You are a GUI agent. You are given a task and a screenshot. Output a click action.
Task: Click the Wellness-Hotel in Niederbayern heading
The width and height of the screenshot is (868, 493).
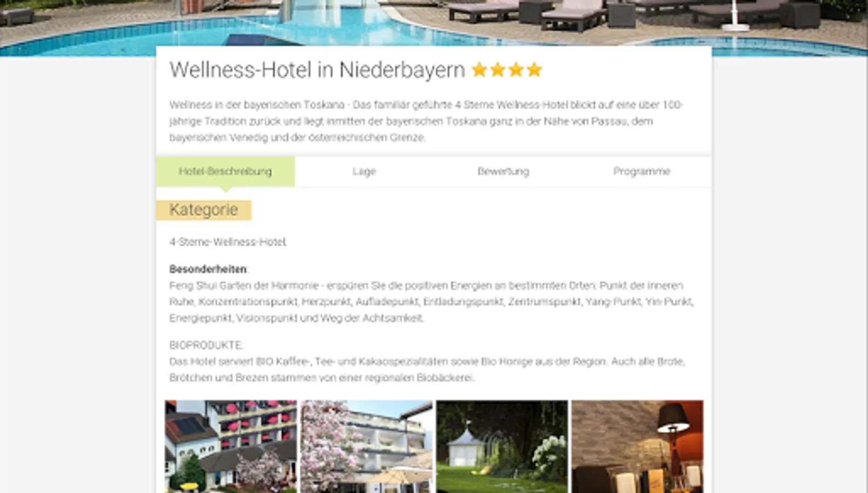pyautogui.click(x=317, y=70)
